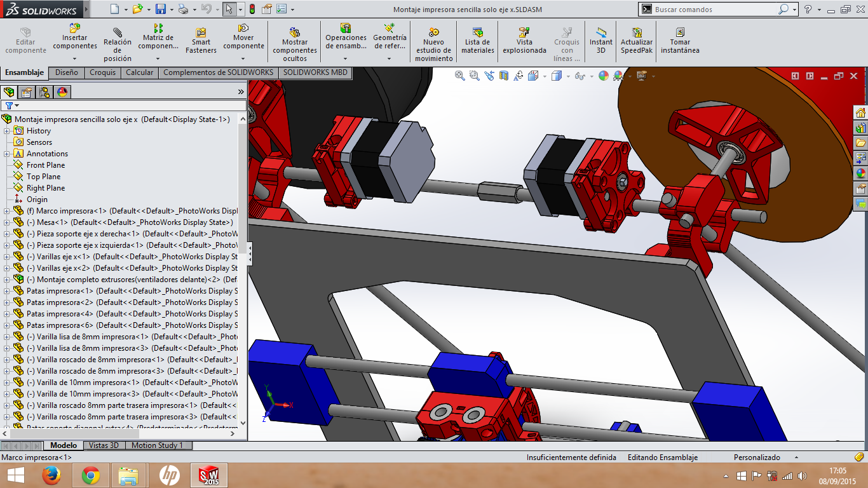The image size is (868, 488).
Task: Open FeatureManager design tree tab icon
Action: click(x=9, y=92)
